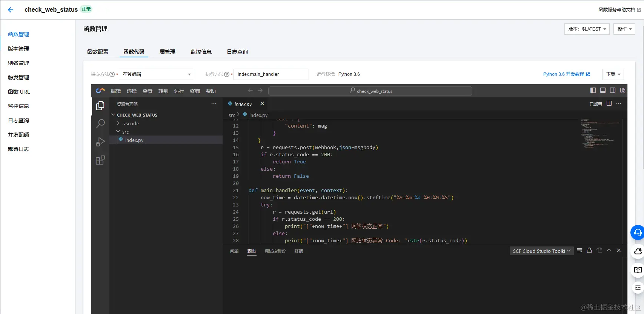Switch to the 函数代码 tab
The width and height of the screenshot is (644, 314).
point(134,52)
